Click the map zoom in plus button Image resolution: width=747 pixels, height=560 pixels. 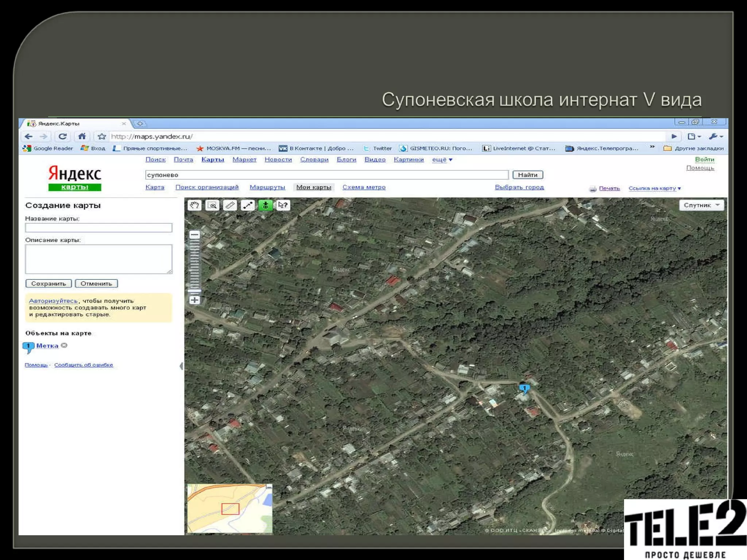pyautogui.click(x=195, y=300)
